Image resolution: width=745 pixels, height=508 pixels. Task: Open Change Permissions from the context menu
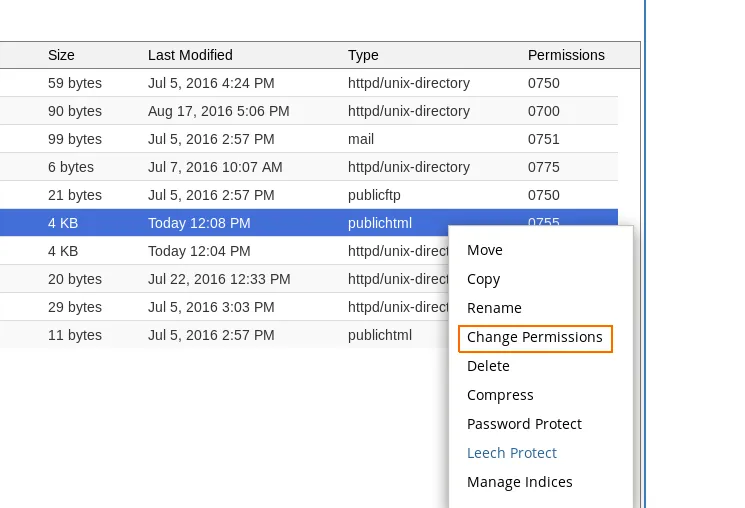point(535,338)
